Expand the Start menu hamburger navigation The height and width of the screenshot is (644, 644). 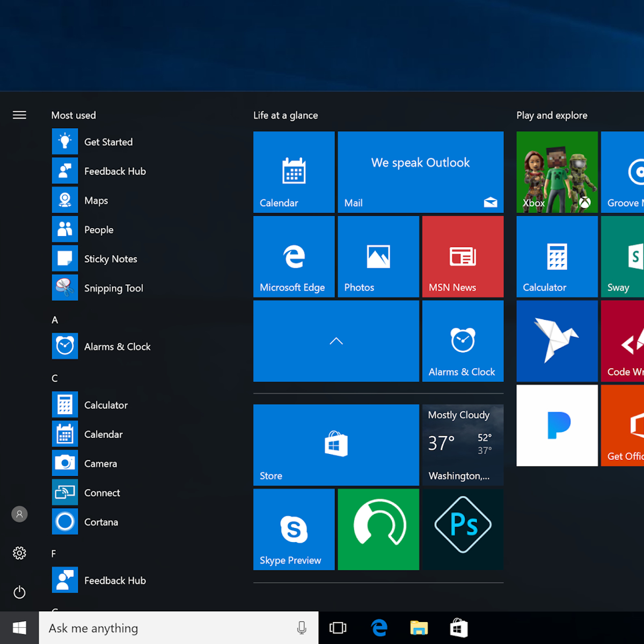click(19, 115)
